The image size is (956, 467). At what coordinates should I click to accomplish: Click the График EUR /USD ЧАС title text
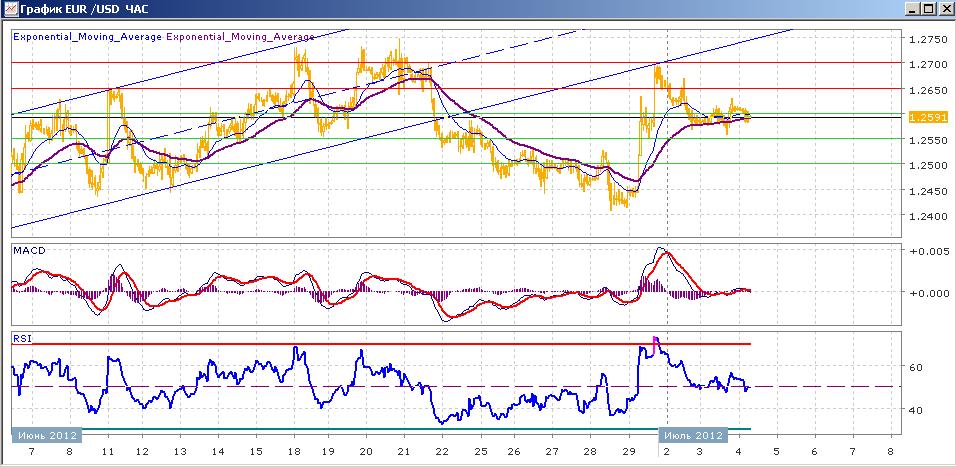point(90,10)
